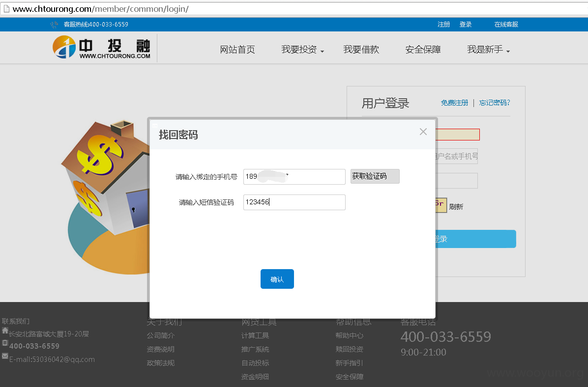The height and width of the screenshot is (387, 588).
Task: Open 帮助中心 footer link
Action: [350, 335]
